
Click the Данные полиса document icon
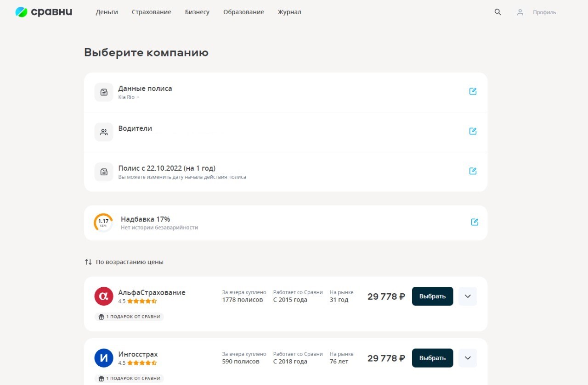(104, 92)
